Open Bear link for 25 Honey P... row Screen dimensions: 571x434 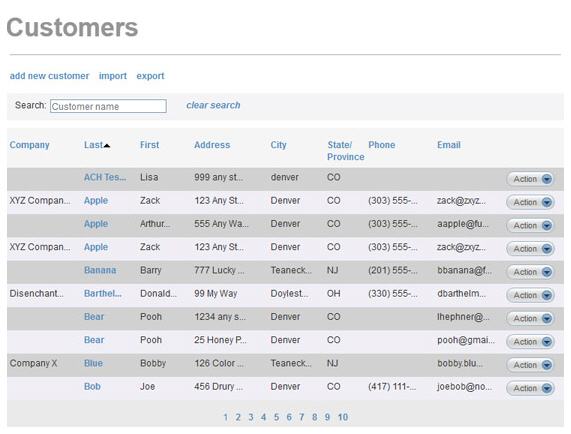click(94, 340)
